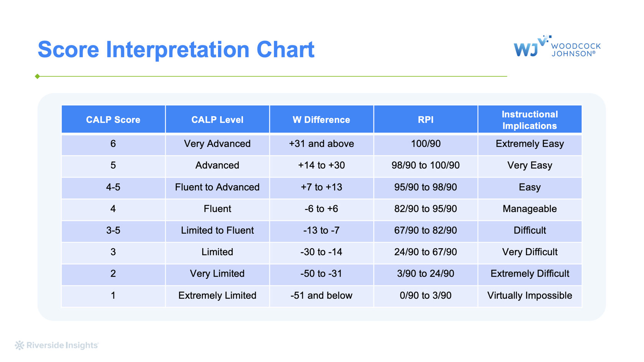Click the Limited to Fluent cell
Viewport: 644px width, 362px height.
click(x=217, y=230)
